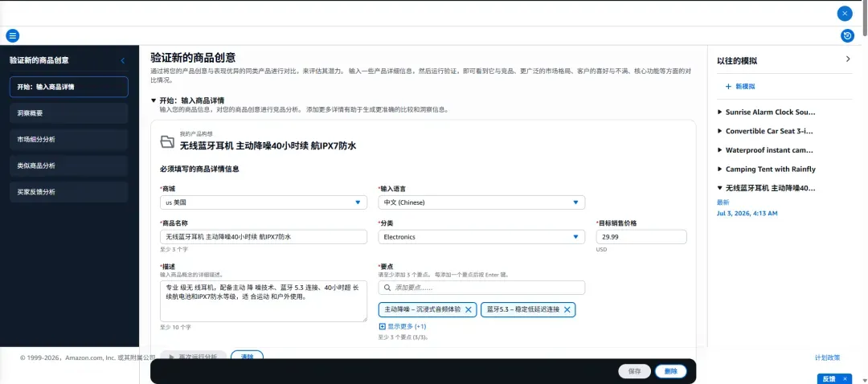Screen dimensions: 868x384
Task: Open 买家反馈分析 section
Action: point(68,192)
